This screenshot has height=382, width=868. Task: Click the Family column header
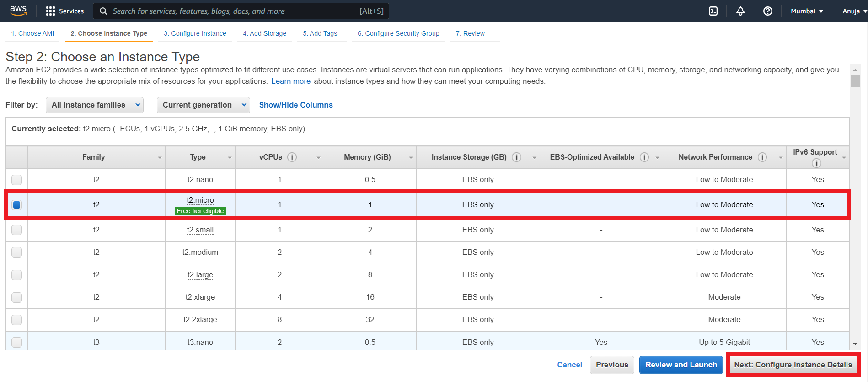[96, 157]
